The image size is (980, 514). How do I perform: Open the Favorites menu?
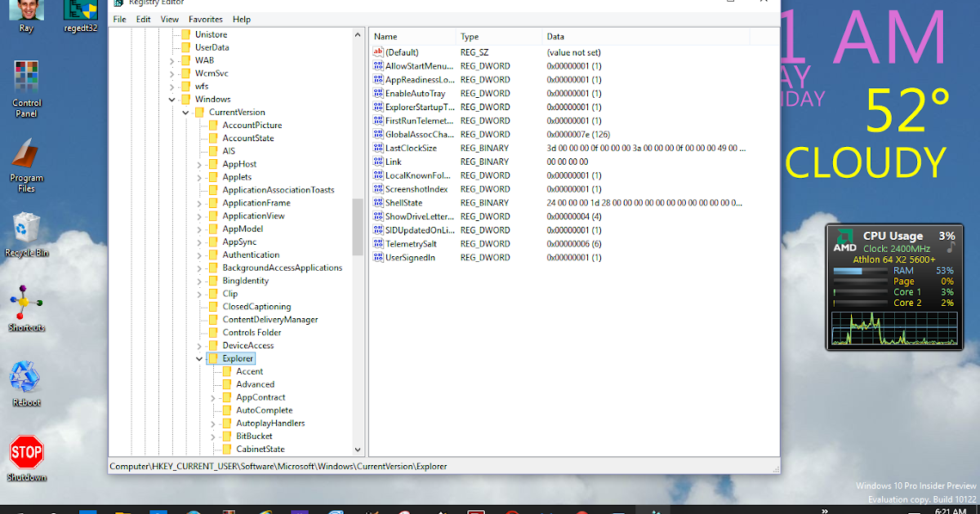click(x=206, y=19)
